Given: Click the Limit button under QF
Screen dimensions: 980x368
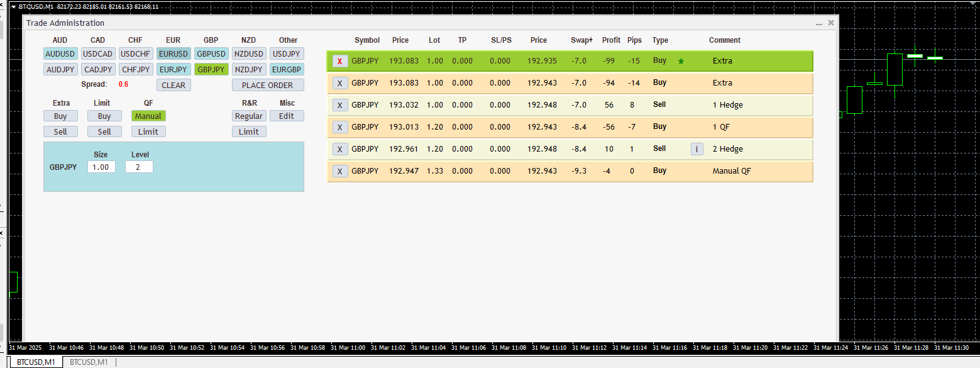Looking at the screenshot, I should pyautogui.click(x=148, y=131).
